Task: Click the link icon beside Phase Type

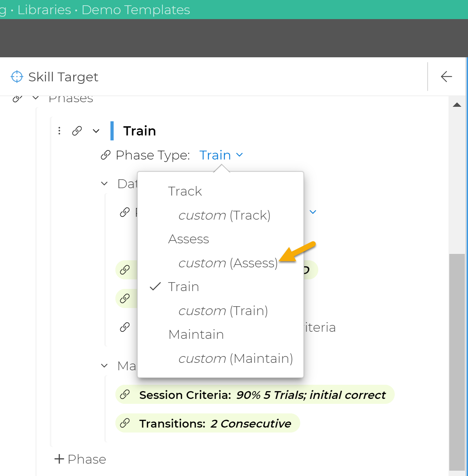Action: click(x=105, y=155)
